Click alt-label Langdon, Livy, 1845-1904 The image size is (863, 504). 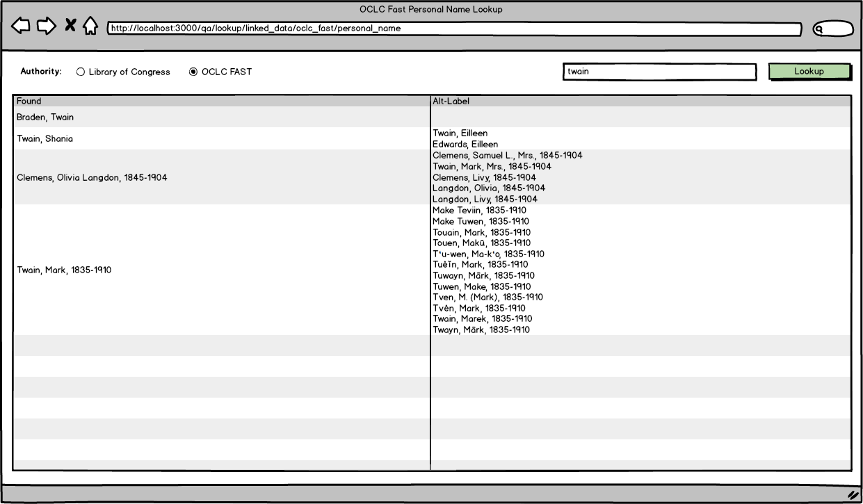pos(485,199)
